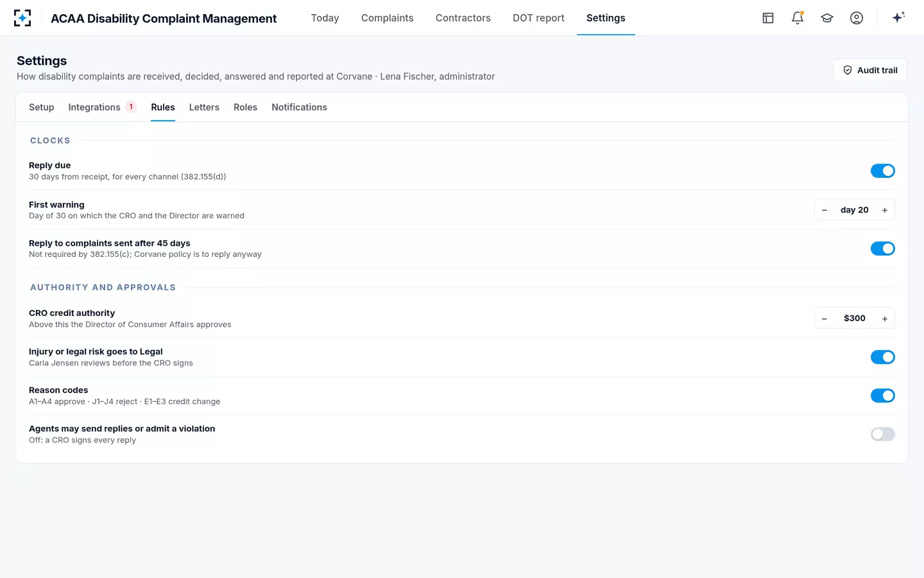Open the Roles tab
This screenshot has height=578, width=924.
(245, 107)
